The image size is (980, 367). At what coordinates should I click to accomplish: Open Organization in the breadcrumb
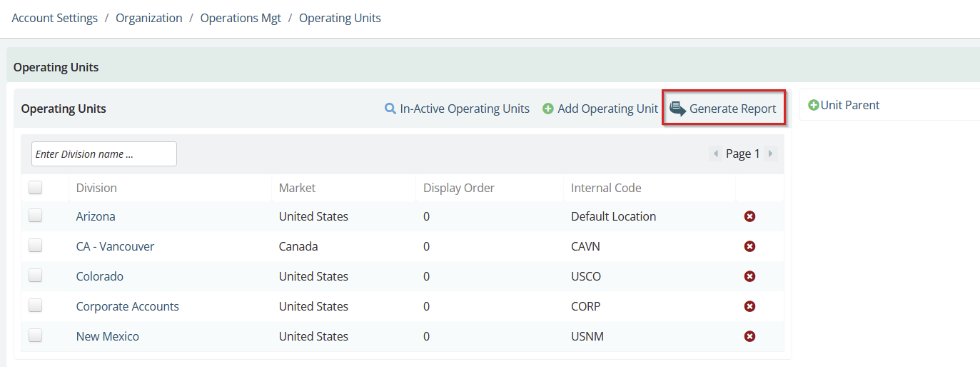[149, 18]
